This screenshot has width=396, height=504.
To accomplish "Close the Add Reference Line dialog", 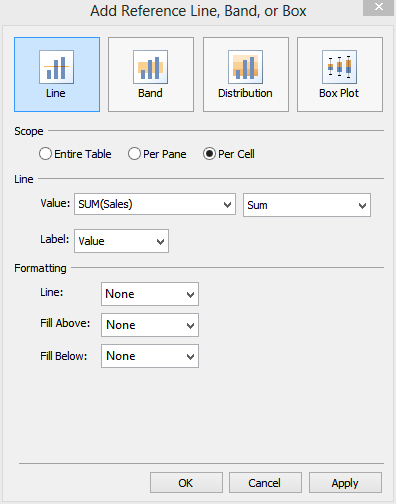I will click(378, 7).
